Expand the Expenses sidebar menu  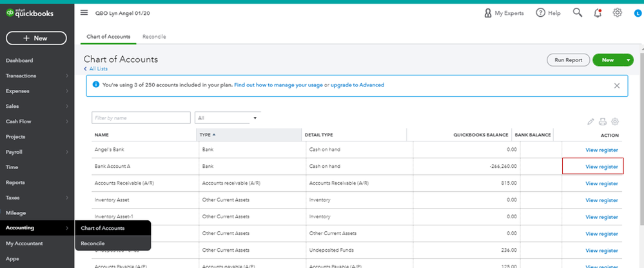(37, 91)
